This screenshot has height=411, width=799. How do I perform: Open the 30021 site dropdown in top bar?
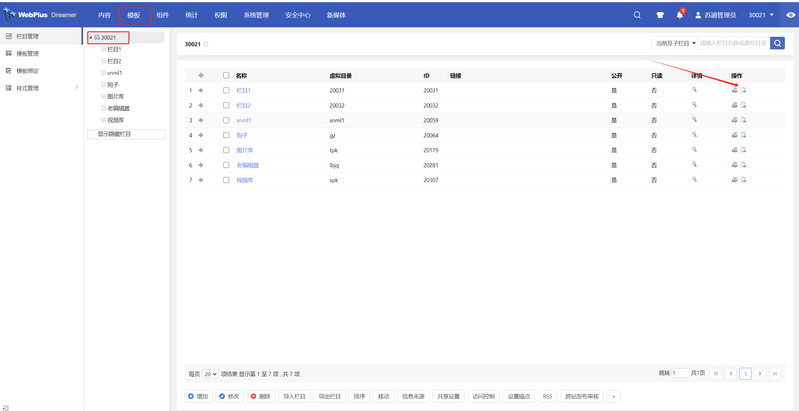coord(761,15)
